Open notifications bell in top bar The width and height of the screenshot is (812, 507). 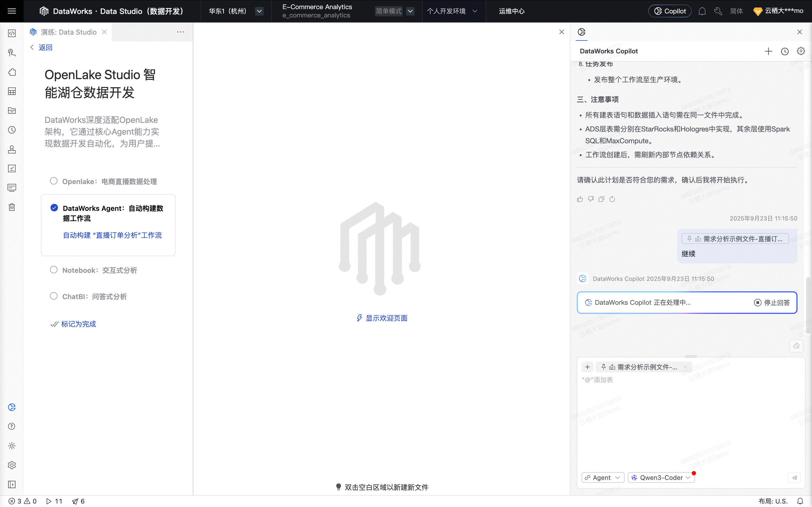click(x=702, y=11)
